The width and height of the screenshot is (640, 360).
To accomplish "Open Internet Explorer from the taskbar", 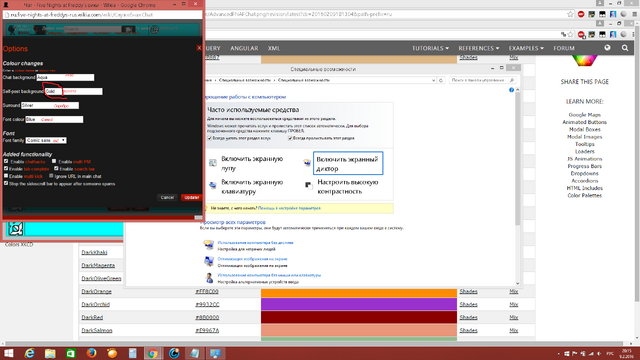I will 29,353.
